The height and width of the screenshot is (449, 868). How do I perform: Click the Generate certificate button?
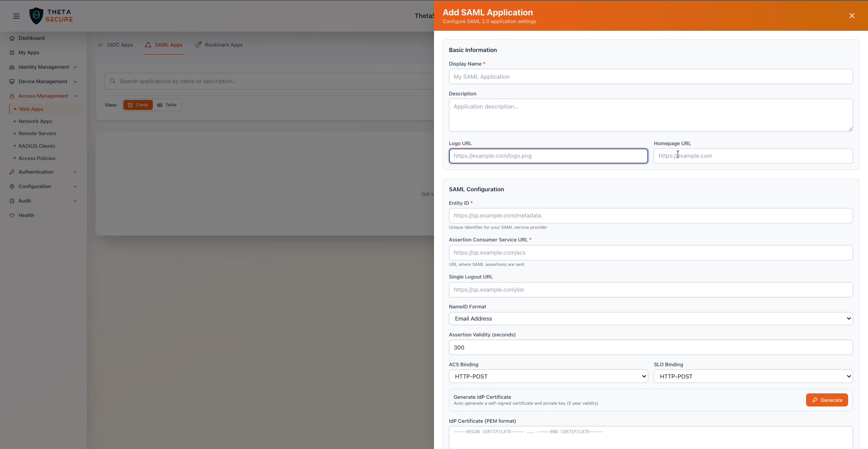[x=826, y=400]
